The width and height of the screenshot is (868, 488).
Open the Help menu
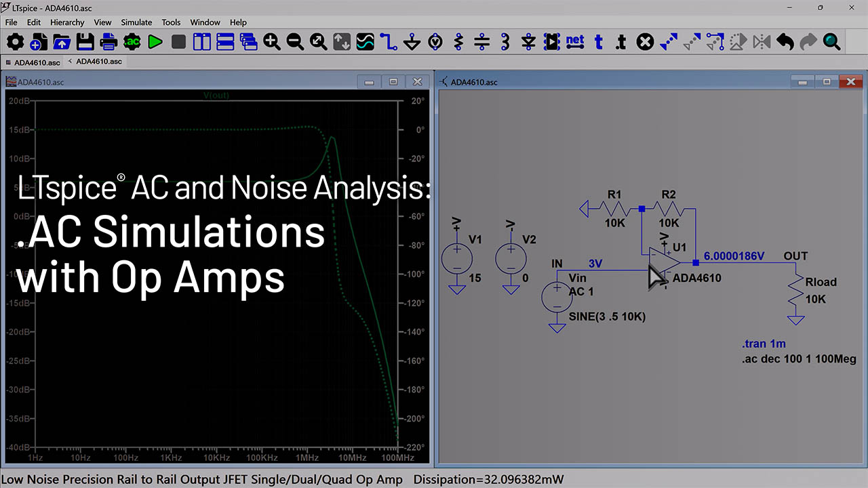click(x=238, y=22)
